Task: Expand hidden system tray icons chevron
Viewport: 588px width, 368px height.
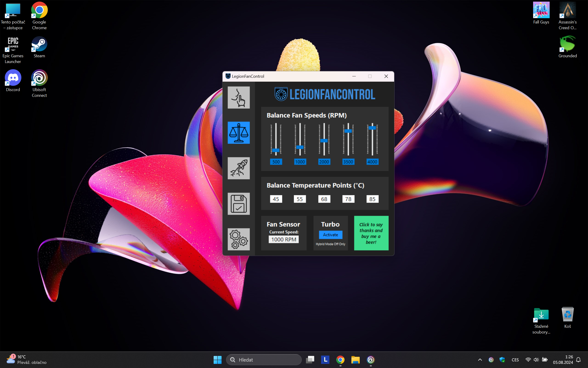Action: tap(480, 360)
